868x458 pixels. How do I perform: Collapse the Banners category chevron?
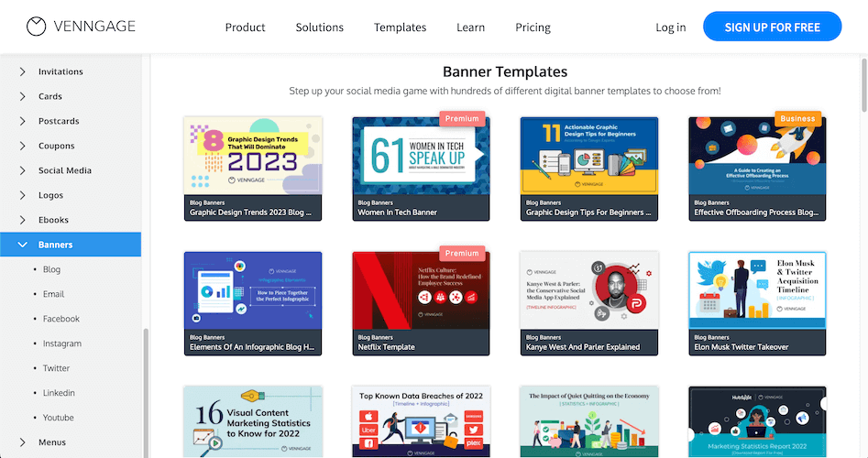(22, 245)
